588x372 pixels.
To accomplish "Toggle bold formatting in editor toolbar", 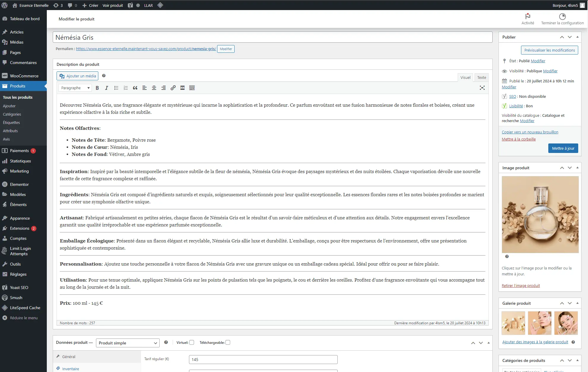I will (97, 88).
